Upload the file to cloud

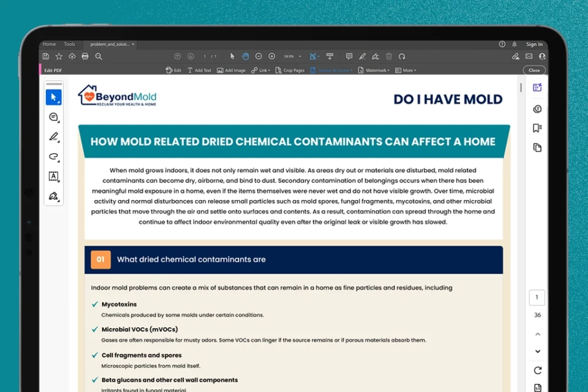tap(72, 57)
